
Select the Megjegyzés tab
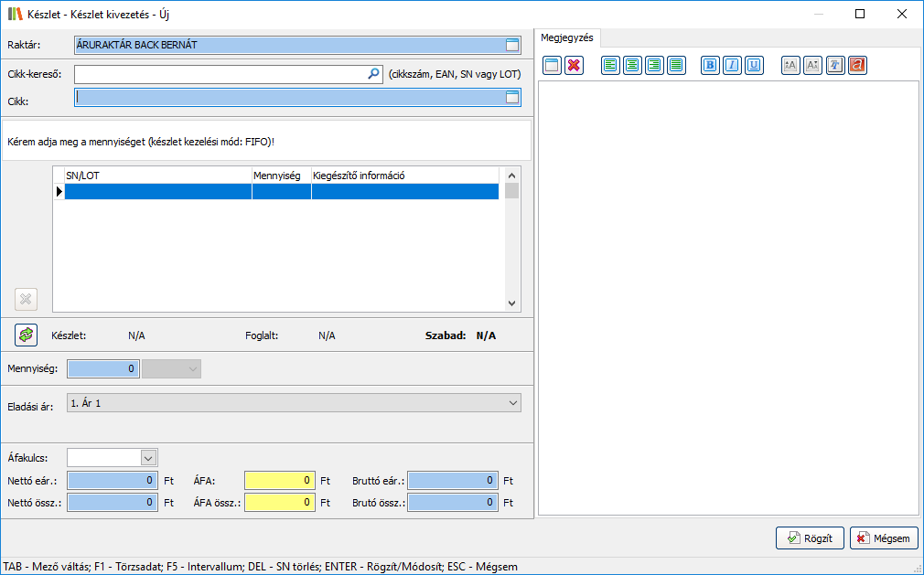[567, 37]
